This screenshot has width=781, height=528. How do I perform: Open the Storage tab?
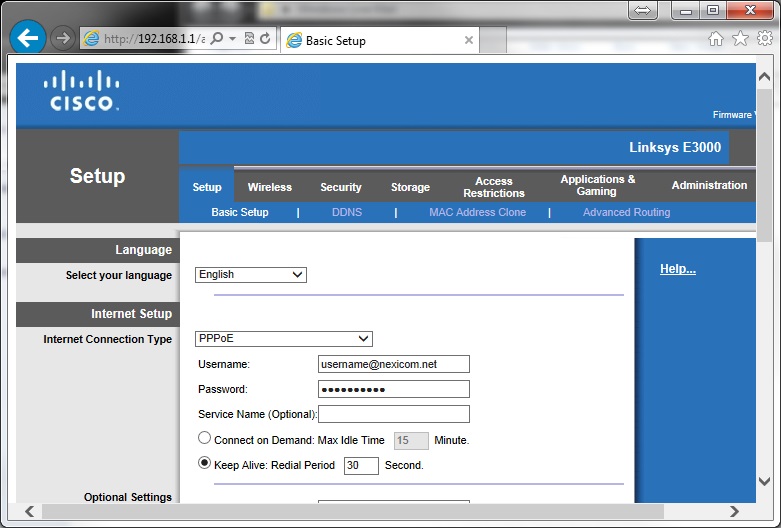click(410, 187)
